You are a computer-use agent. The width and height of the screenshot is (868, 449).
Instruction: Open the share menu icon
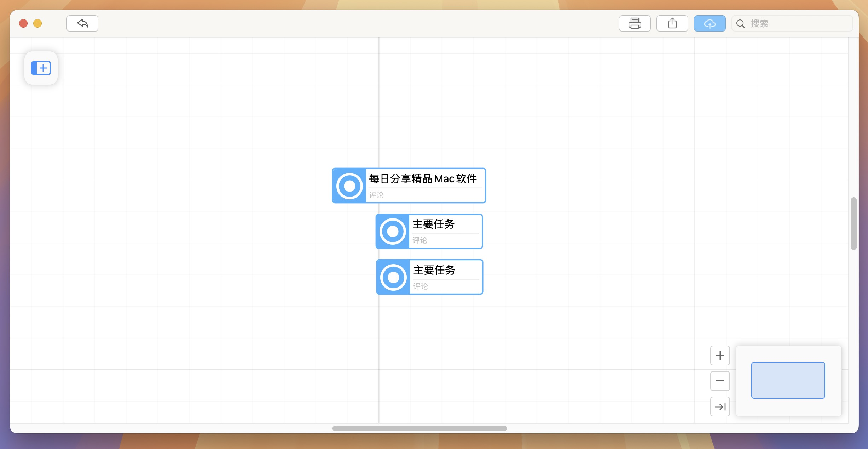pyautogui.click(x=672, y=23)
